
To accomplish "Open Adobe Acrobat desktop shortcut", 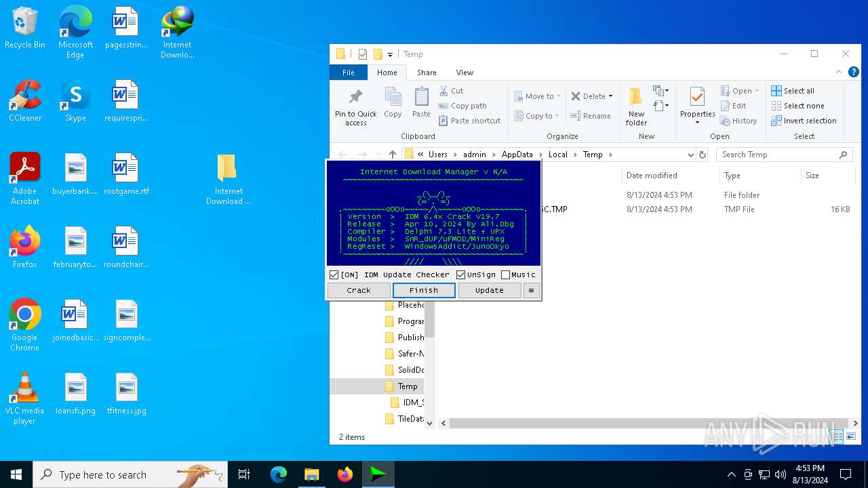I will point(25,179).
